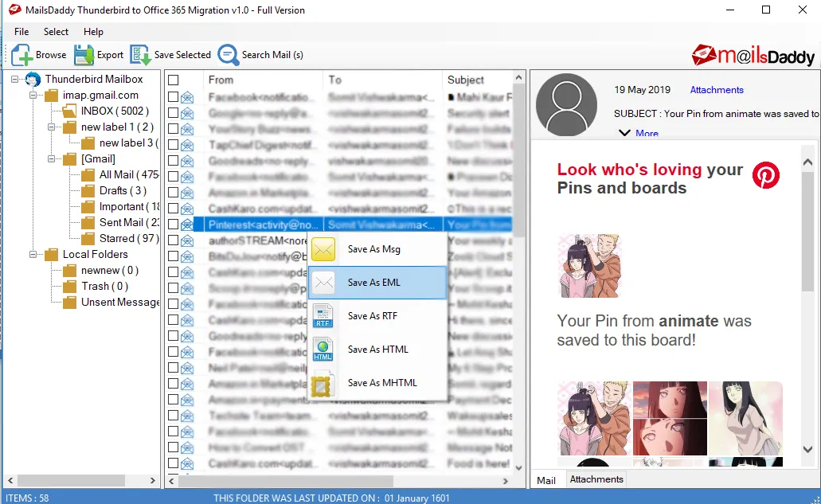Expand header details with More chevron
The height and width of the screenshot is (504, 821).
click(x=624, y=133)
